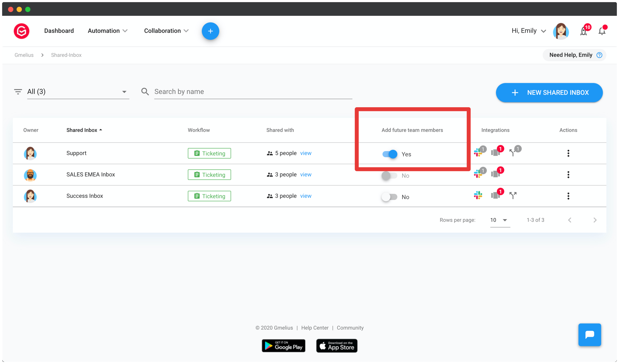Click the Need Help question mark icon
The image size is (619, 364).
point(599,55)
